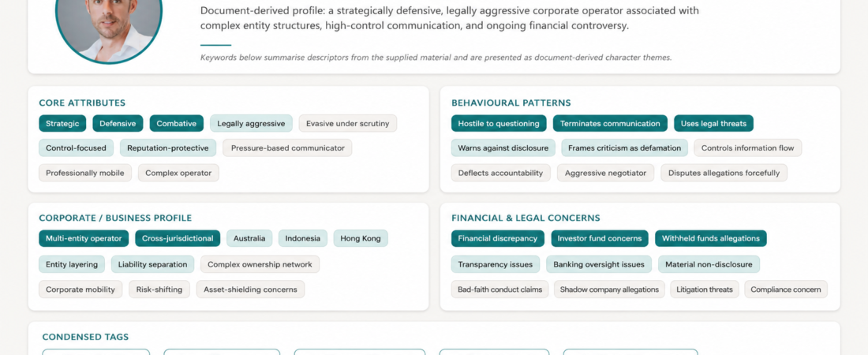Screen dimensions: 868x355
Task: Click the Shadow company allegations tag
Action: tap(609, 289)
